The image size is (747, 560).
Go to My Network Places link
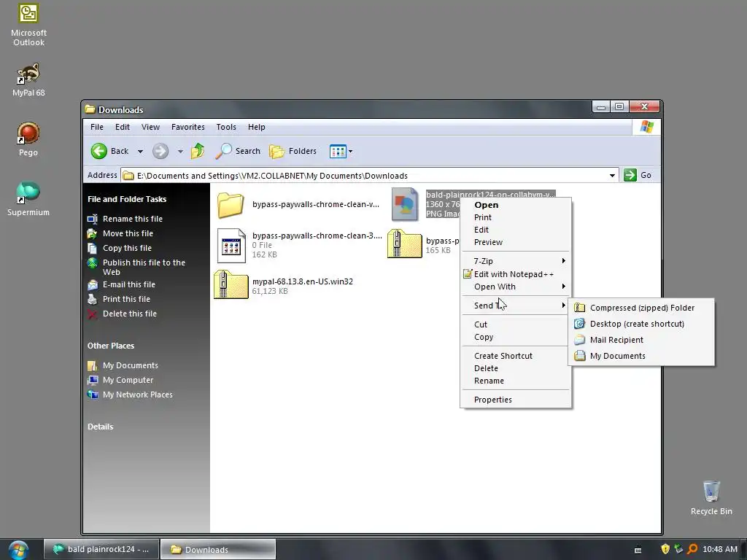point(138,394)
